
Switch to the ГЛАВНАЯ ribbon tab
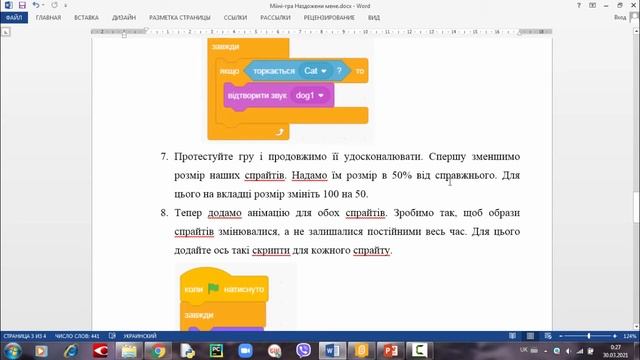click(48, 18)
